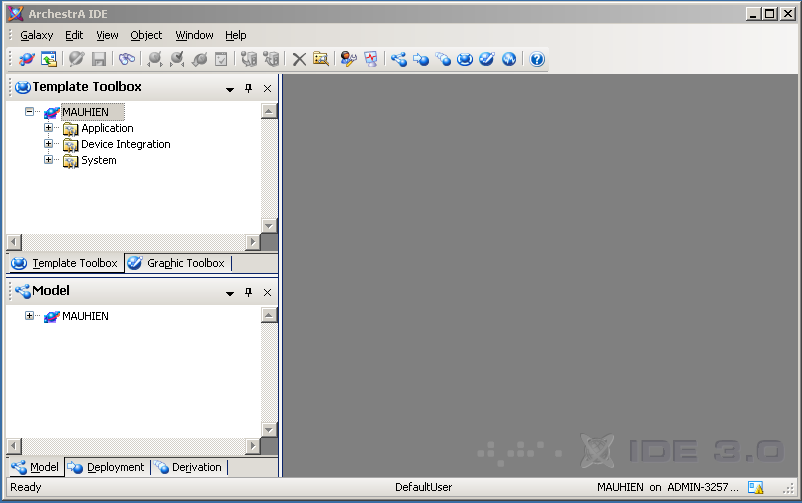Screen dimensions: 802x503
Task: Click Template Toolbox scroll up arrow
Action: coord(269,111)
